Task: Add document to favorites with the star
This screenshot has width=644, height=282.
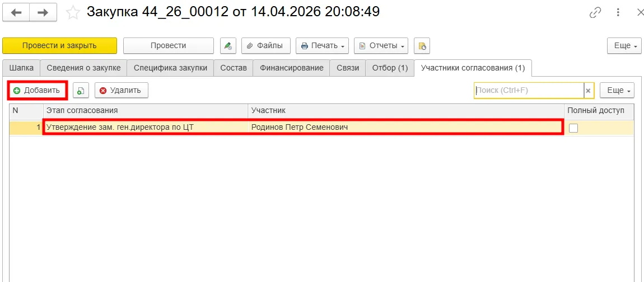Action: point(73,13)
